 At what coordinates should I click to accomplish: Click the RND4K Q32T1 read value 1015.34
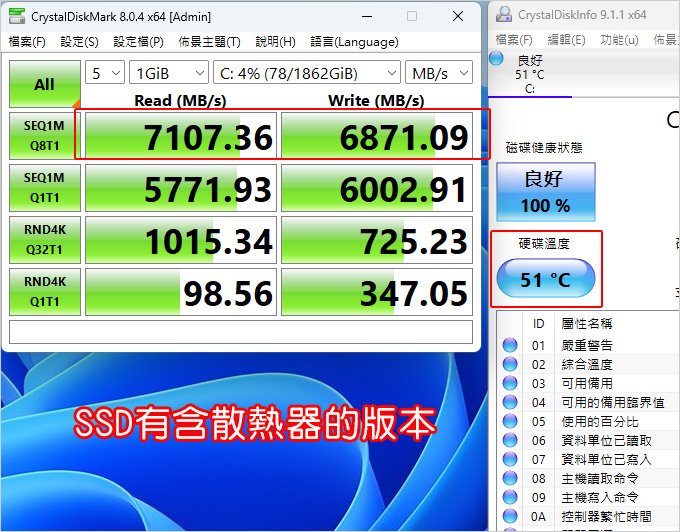pos(181,240)
